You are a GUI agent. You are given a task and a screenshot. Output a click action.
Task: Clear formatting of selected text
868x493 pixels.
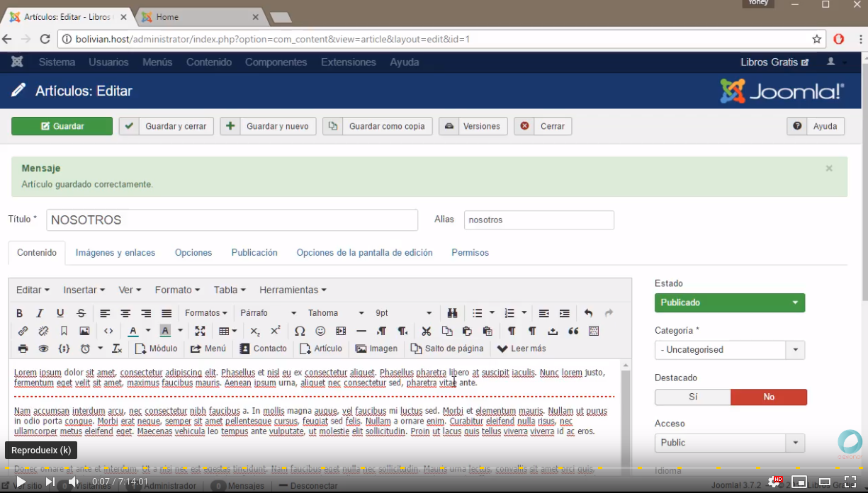[118, 348]
